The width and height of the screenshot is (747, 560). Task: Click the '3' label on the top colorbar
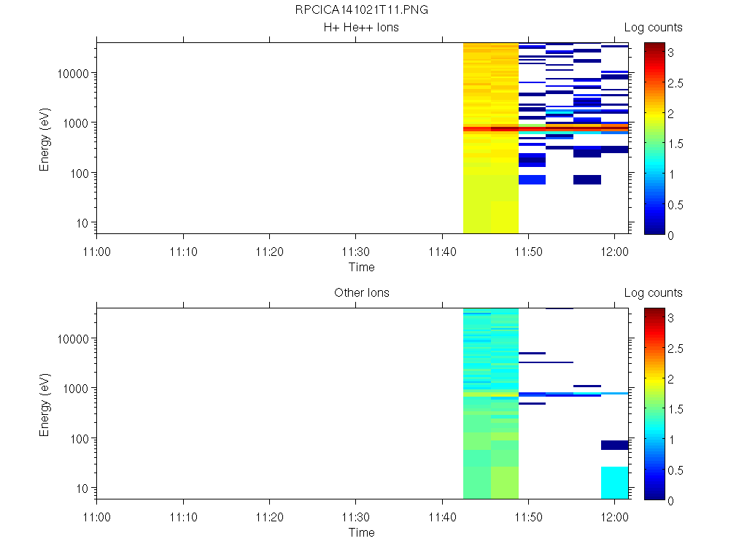coord(671,52)
